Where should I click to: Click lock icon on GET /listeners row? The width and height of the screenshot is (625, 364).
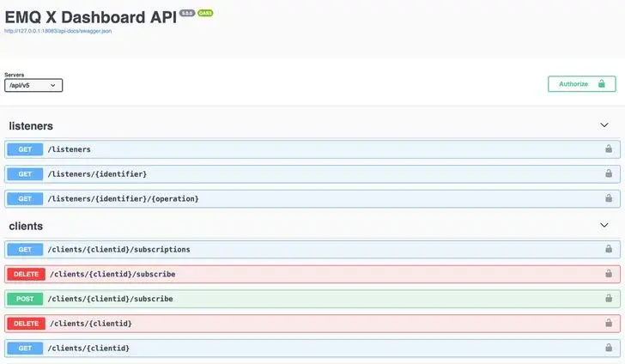(609, 149)
